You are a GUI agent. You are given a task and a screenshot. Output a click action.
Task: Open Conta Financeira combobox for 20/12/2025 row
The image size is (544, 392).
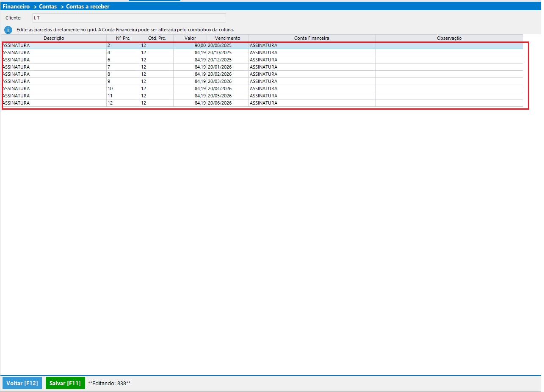312,60
